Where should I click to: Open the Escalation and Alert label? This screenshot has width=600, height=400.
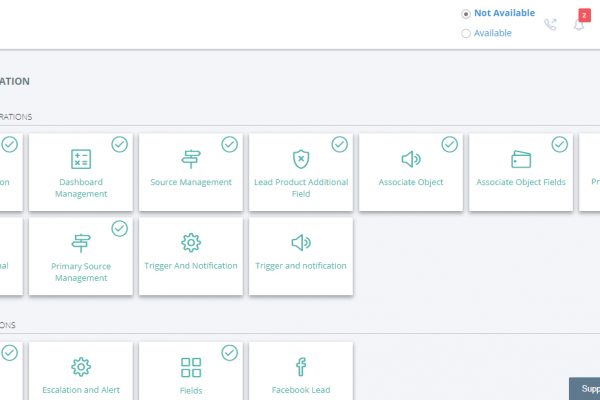pos(81,390)
